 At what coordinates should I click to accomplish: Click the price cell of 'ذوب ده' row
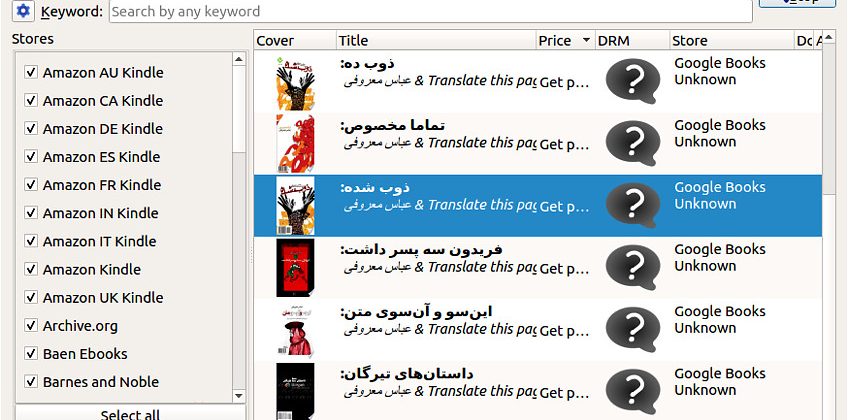coord(565,82)
